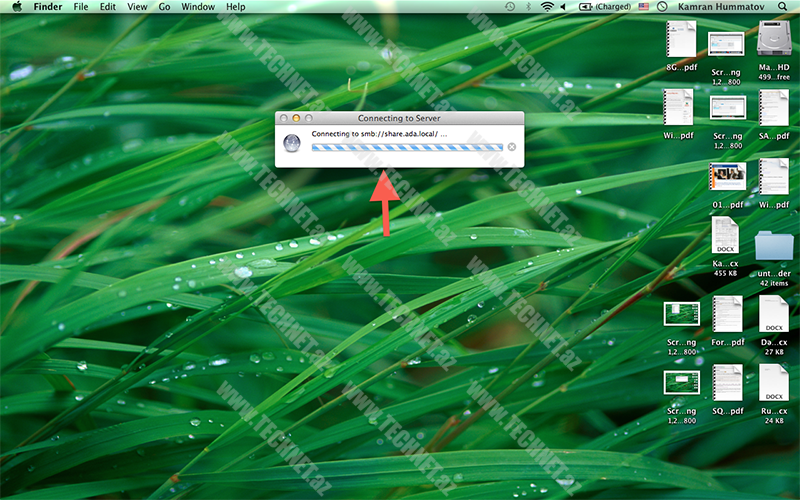The width and height of the screenshot is (800, 500).
Task: Click the battery Charged indicator
Action: point(605,7)
